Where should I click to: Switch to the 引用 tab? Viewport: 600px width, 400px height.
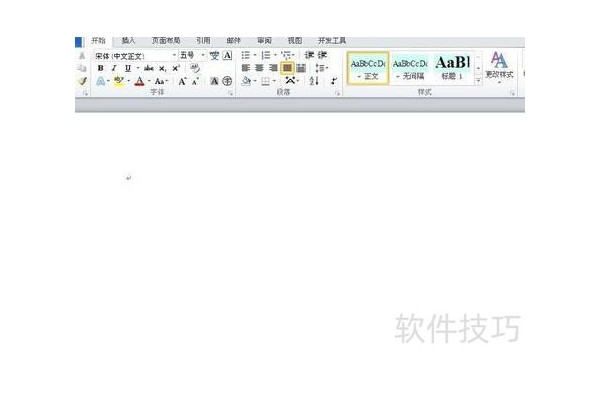point(203,41)
